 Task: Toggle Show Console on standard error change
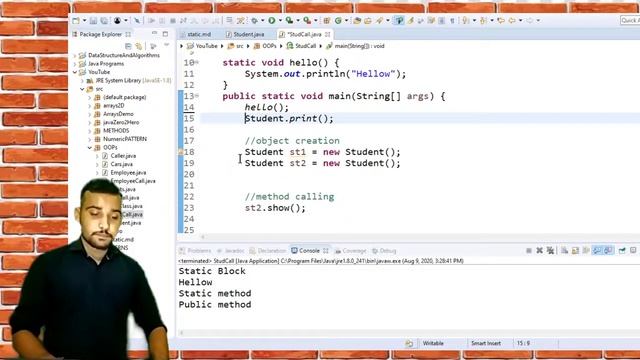pos(609,251)
